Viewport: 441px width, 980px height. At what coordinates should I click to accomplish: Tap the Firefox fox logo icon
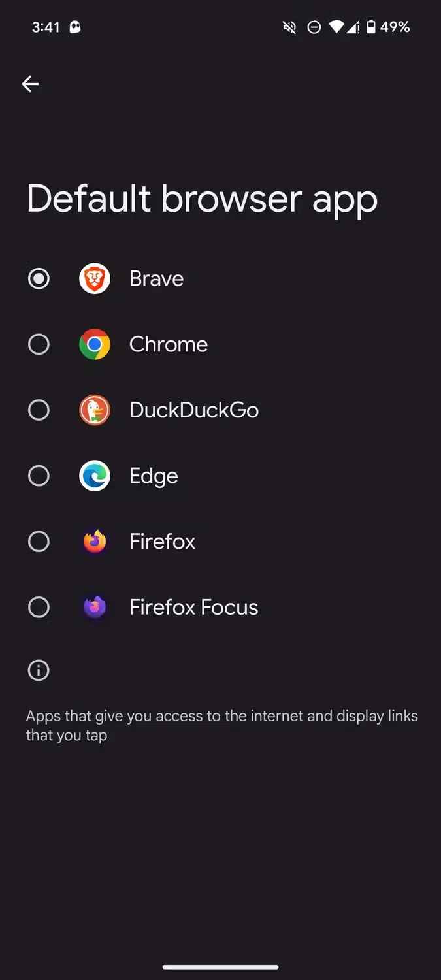[95, 542]
